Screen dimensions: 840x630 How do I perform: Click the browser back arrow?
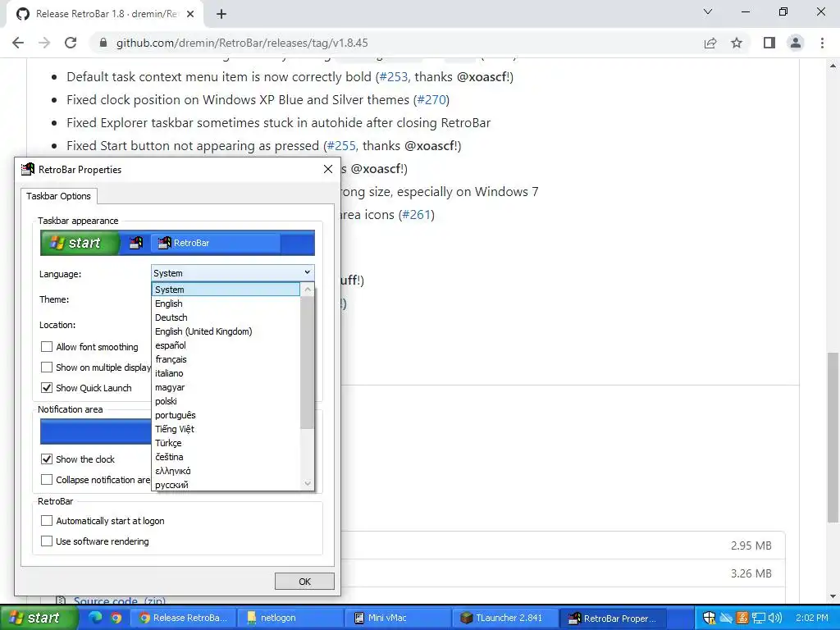point(18,43)
